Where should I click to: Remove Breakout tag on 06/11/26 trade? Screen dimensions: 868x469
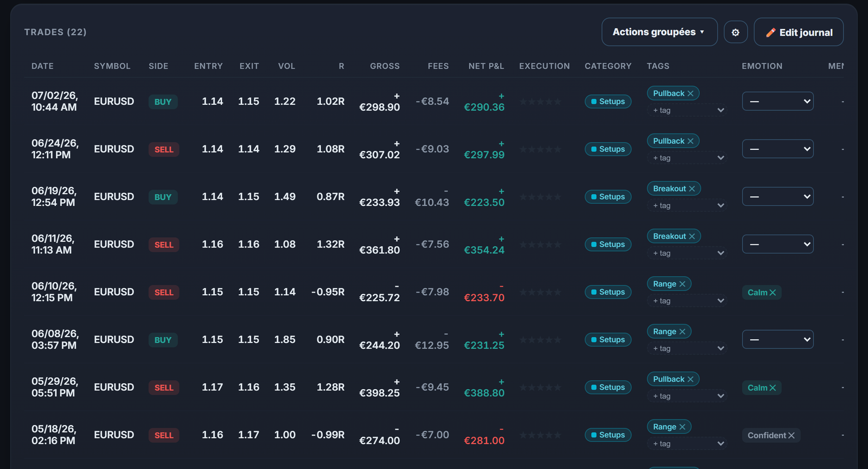point(692,237)
